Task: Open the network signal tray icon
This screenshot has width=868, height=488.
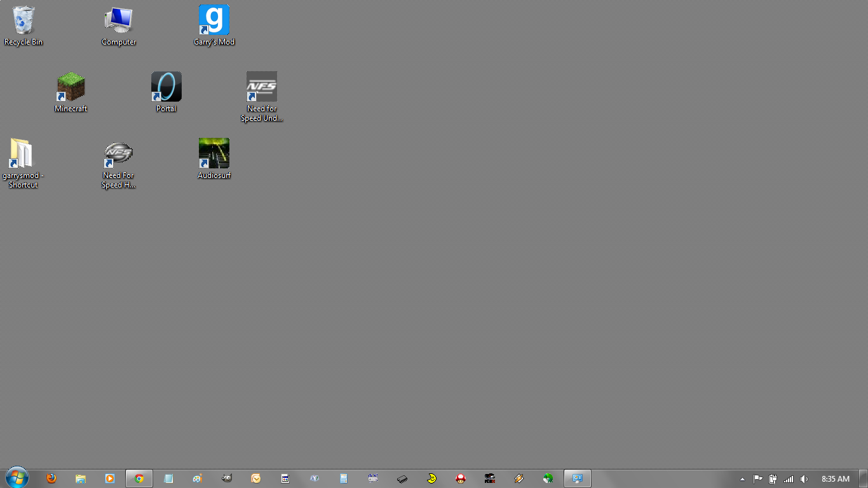Action: (x=789, y=479)
